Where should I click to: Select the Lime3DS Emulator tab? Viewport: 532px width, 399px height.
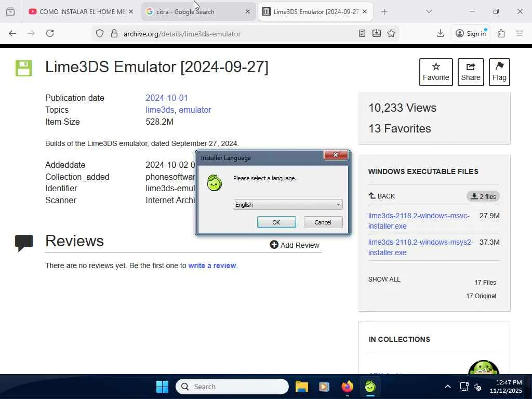(315, 12)
